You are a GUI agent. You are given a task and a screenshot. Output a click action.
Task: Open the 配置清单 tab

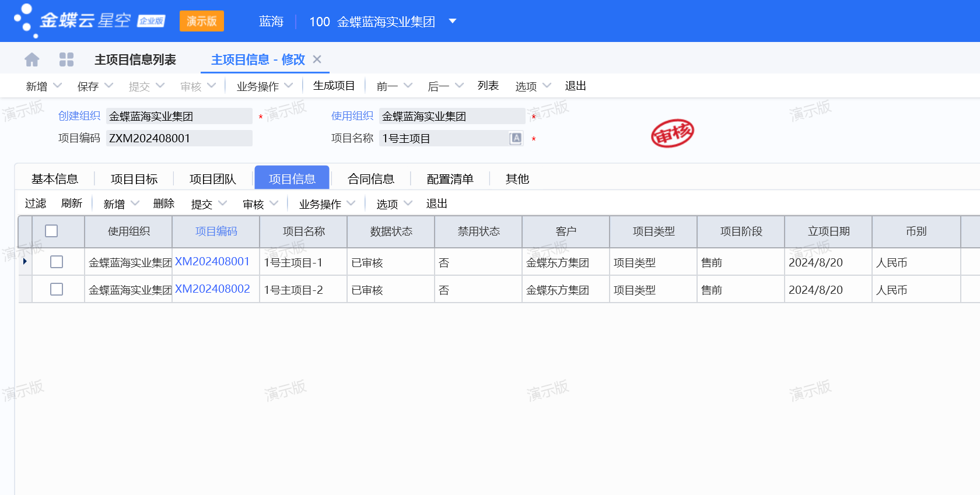[x=450, y=179]
